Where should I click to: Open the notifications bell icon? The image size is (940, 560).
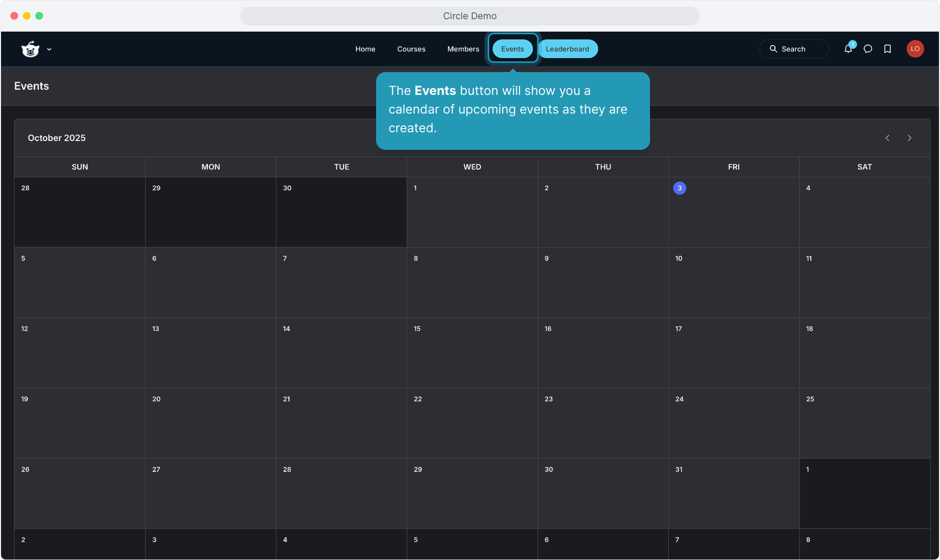click(x=848, y=49)
